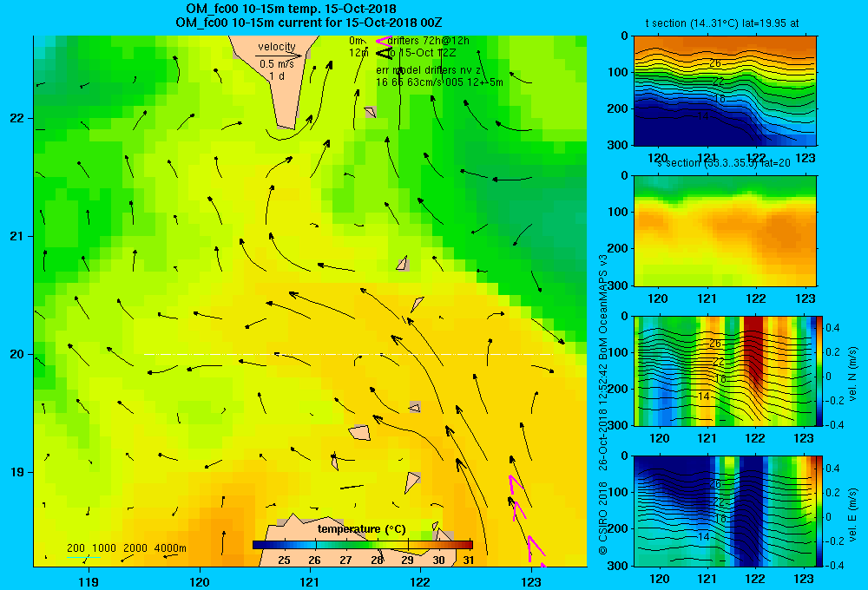
Task: Click longitude label '123' below the main map
Action: (531, 581)
